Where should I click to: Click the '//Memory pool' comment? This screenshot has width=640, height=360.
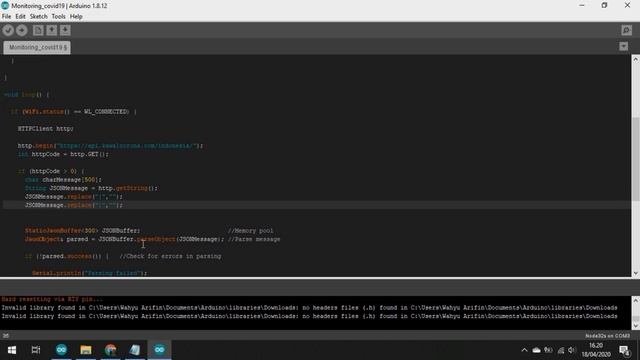[x=250, y=231]
